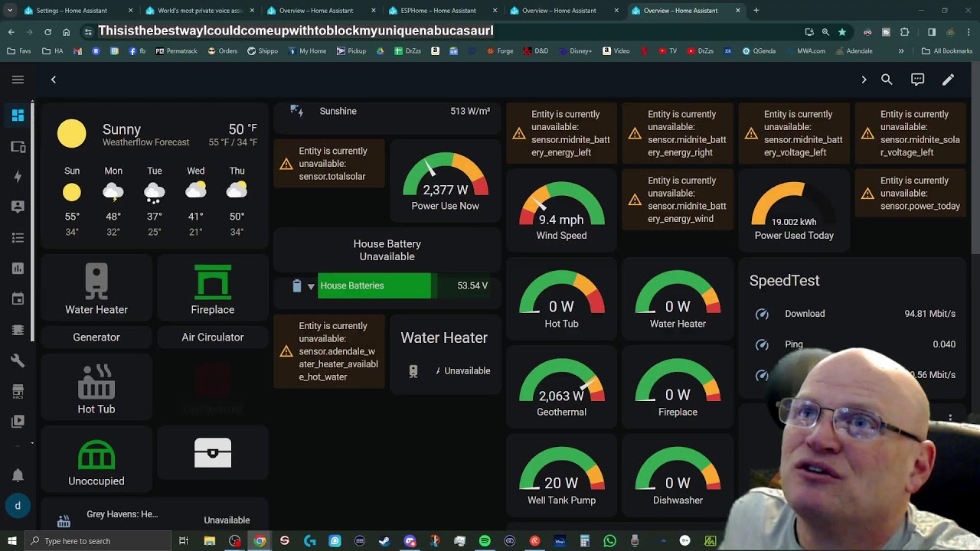This screenshot has height=551, width=980.
Task: Go back with the dashboard left arrow
Action: click(54, 80)
